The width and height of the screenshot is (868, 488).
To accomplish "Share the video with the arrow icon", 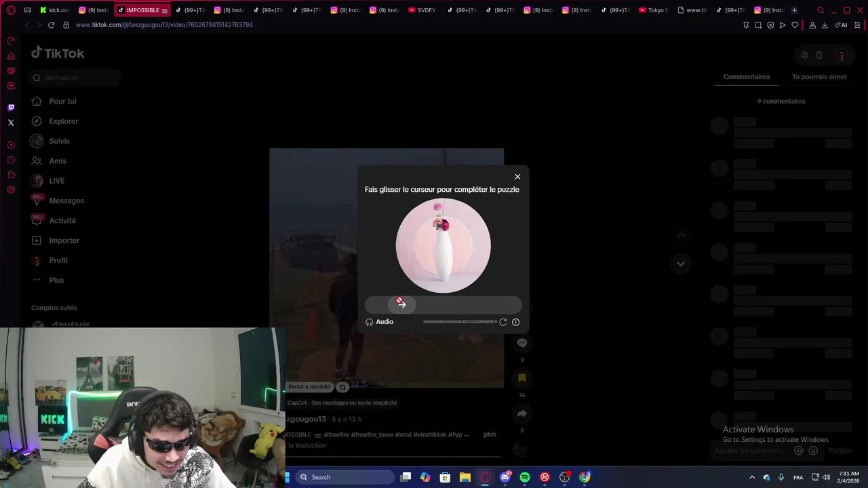I will pyautogui.click(x=522, y=413).
